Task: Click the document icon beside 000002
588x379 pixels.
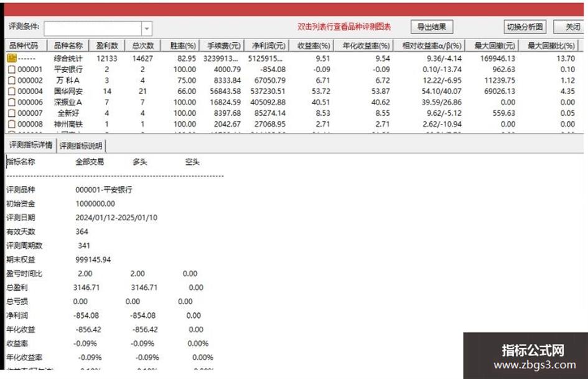Action: pyautogui.click(x=12, y=80)
